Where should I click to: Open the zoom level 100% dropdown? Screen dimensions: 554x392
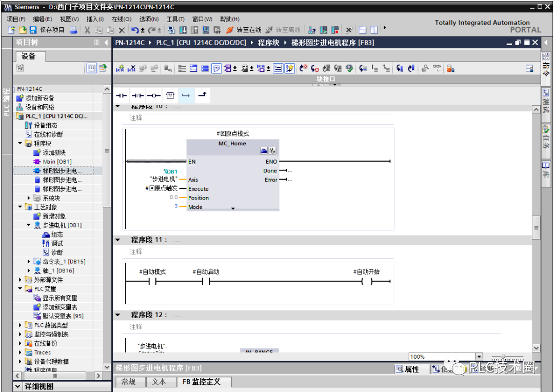479,357
